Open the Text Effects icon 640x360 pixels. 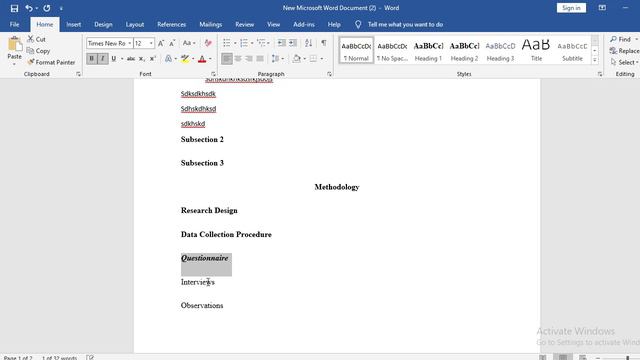coord(169,59)
